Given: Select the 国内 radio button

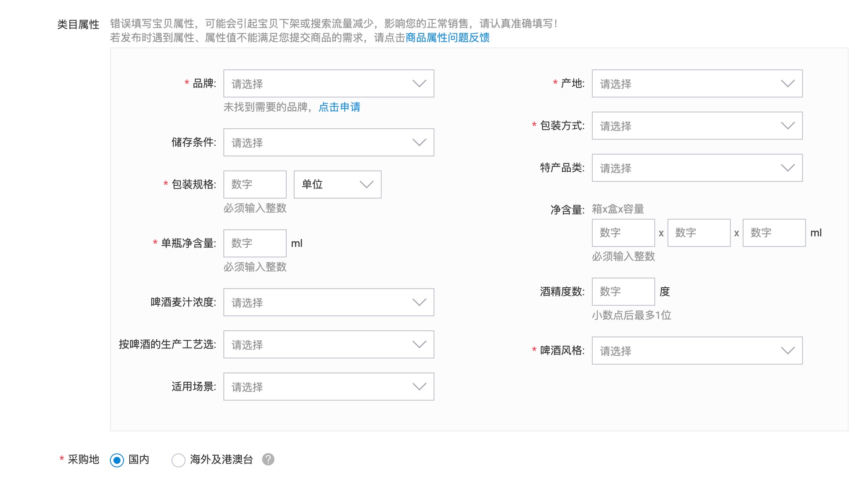Looking at the screenshot, I should click(117, 460).
